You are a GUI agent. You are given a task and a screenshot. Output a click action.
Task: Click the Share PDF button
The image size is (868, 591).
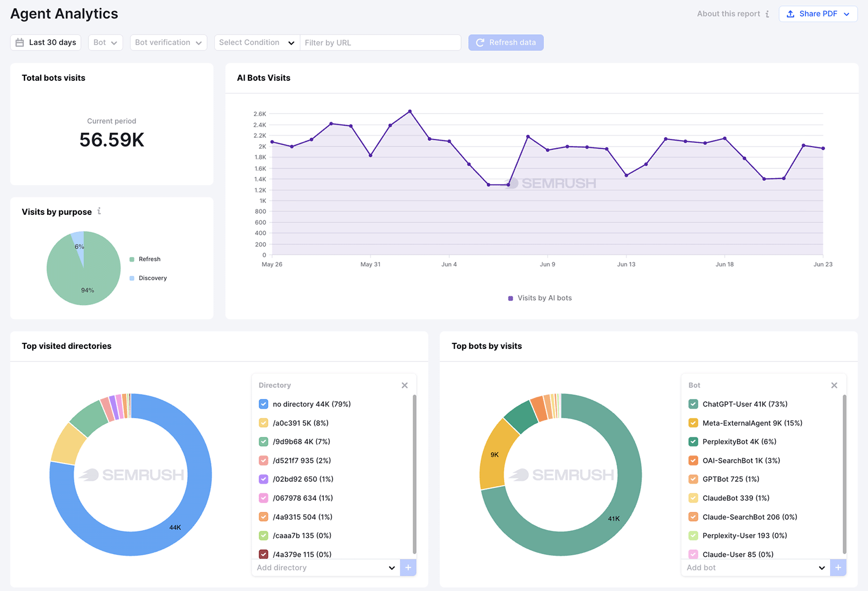(x=818, y=14)
